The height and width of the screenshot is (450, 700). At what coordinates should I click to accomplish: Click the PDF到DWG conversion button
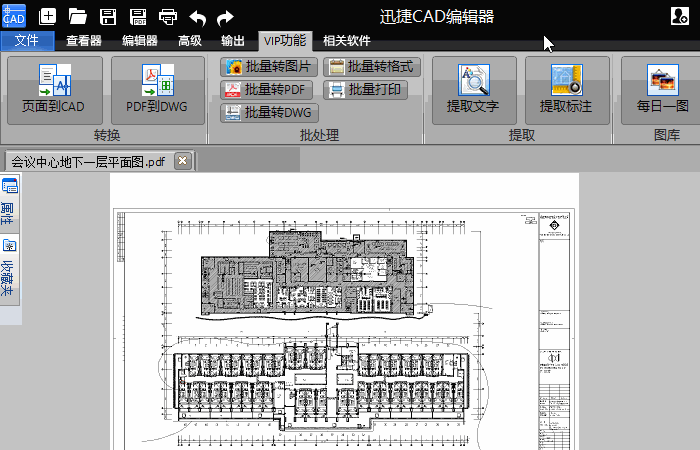[158, 90]
